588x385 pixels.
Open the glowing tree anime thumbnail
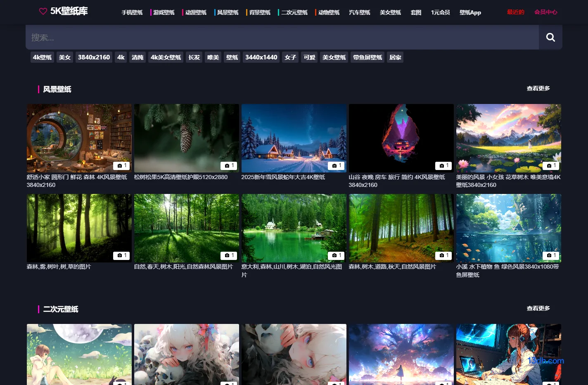point(401,354)
